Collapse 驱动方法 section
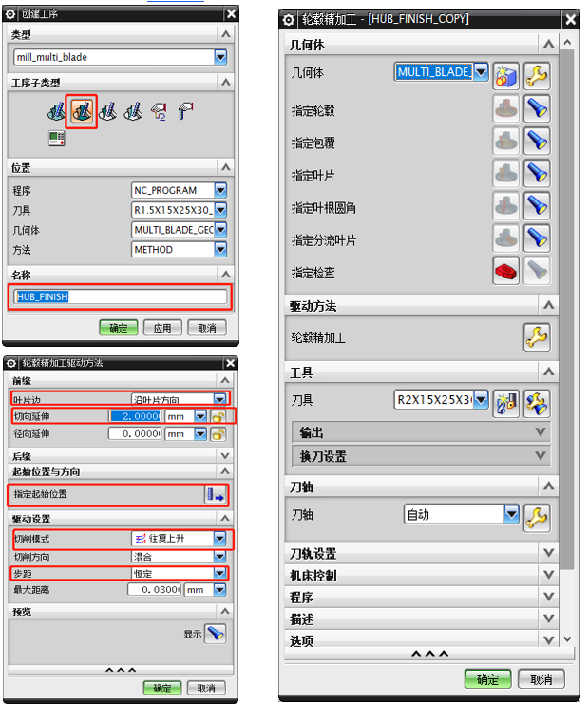The height and width of the screenshot is (705, 588). pos(548,306)
